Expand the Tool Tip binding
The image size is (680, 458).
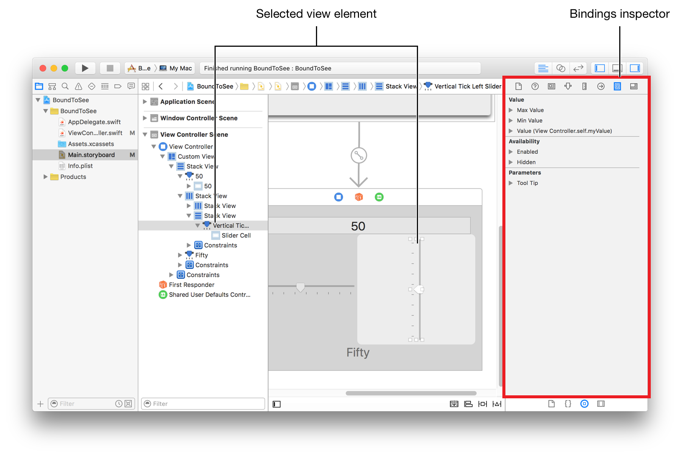click(511, 183)
